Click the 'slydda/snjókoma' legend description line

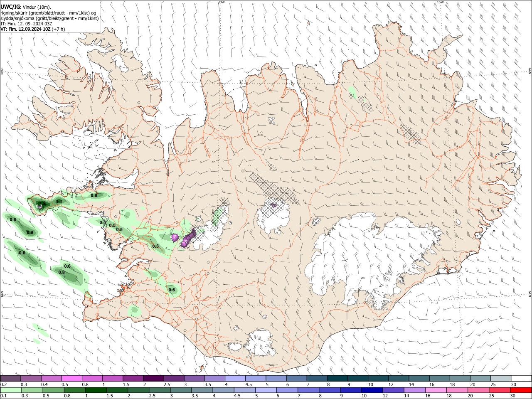pos(49,19)
